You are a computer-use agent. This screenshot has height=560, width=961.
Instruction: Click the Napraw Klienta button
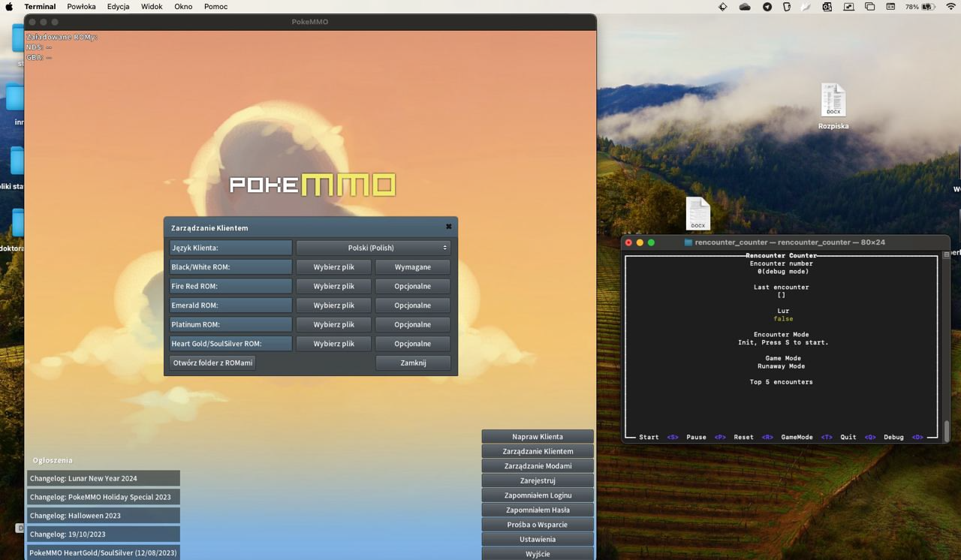tap(538, 436)
